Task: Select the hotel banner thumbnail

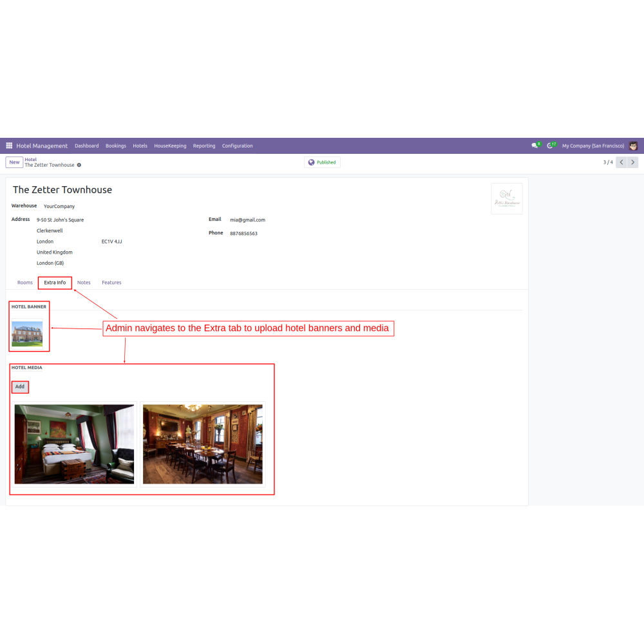Action: [27, 334]
